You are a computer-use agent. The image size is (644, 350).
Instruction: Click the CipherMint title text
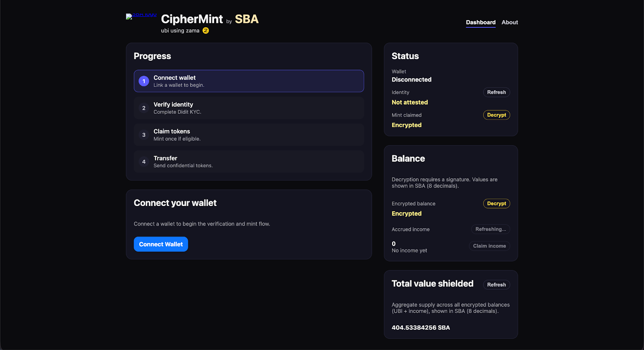[x=192, y=19]
